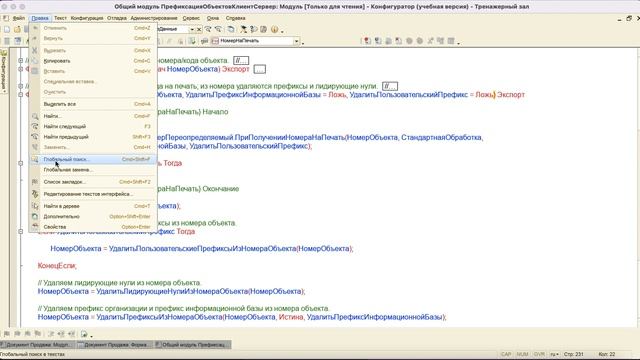Open the НомерНаПечать procedure dropdown
This screenshot has height=360, width=640.
pos(297,41)
